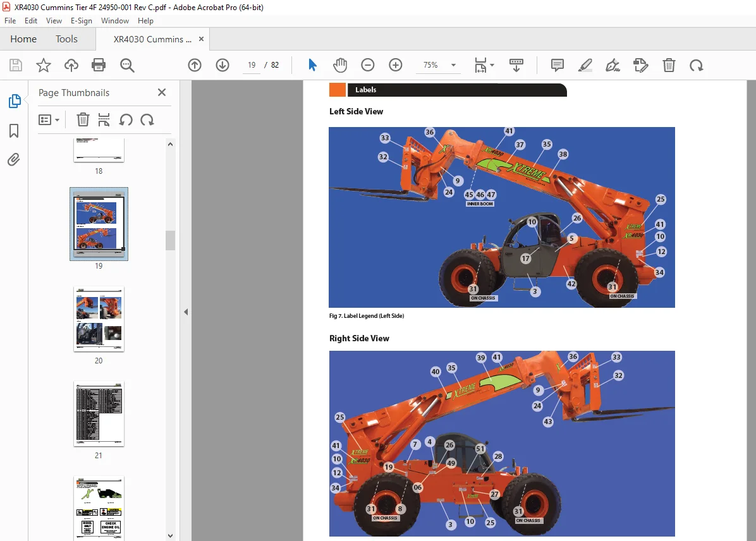Select the page 22 thumbnail with label images
Image resolution: width=756 pixels, height=541 pixels.
(x=99, y=508)
